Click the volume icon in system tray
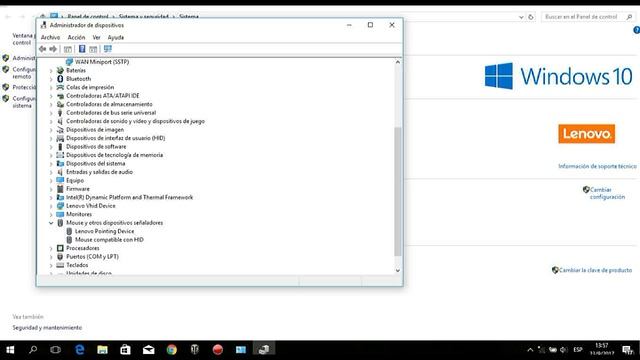The height and width of the screenshot is (360, 640). [x=564, y=350]
